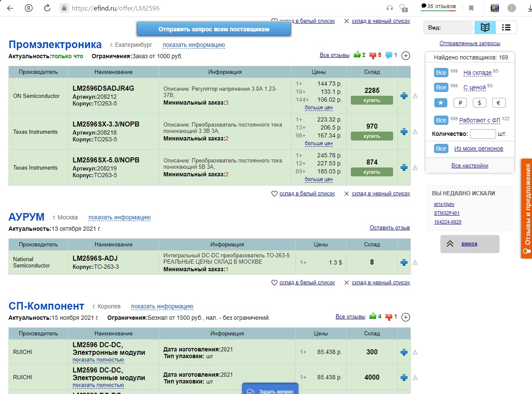
Task: Open the Задать вопрос chat widget
Action: click(270, 389)
